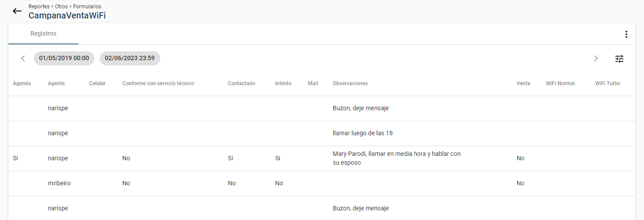Open the filter settings sliders icon
Image resolution: width=644 pixels, height=220 pixels.
tap(619, 58)
